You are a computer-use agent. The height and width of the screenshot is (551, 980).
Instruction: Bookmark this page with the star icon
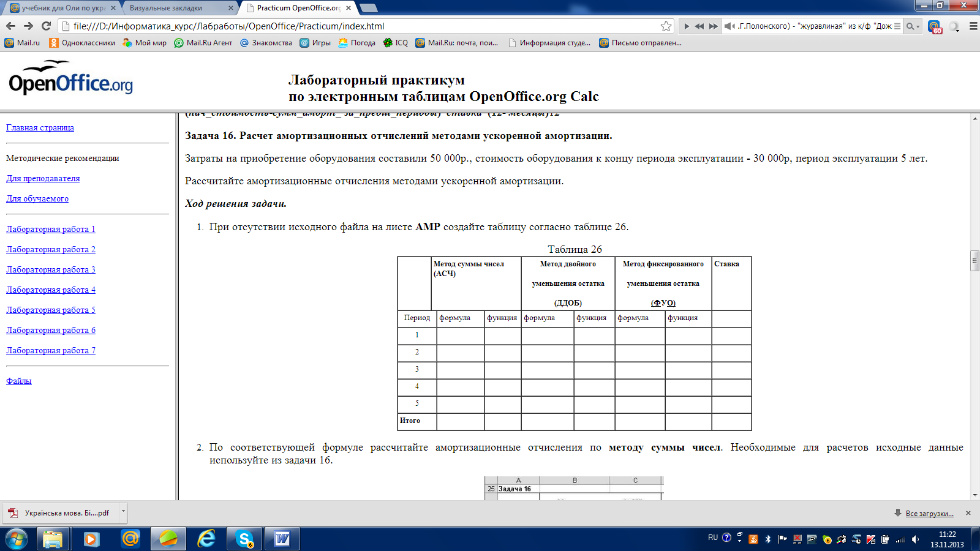click(666, 26)
